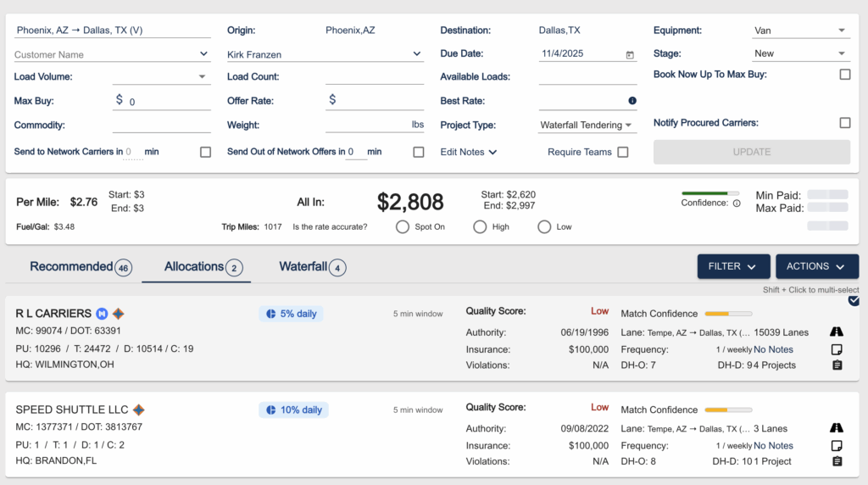
Task: Open the FILTER button menu
Action: point(733,266)
